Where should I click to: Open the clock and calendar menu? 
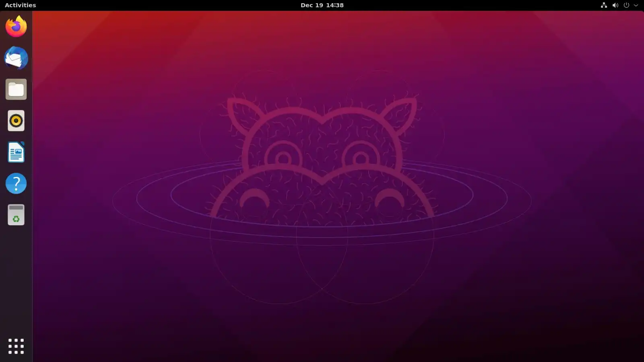pyautogui.click(x=322, y=5)
